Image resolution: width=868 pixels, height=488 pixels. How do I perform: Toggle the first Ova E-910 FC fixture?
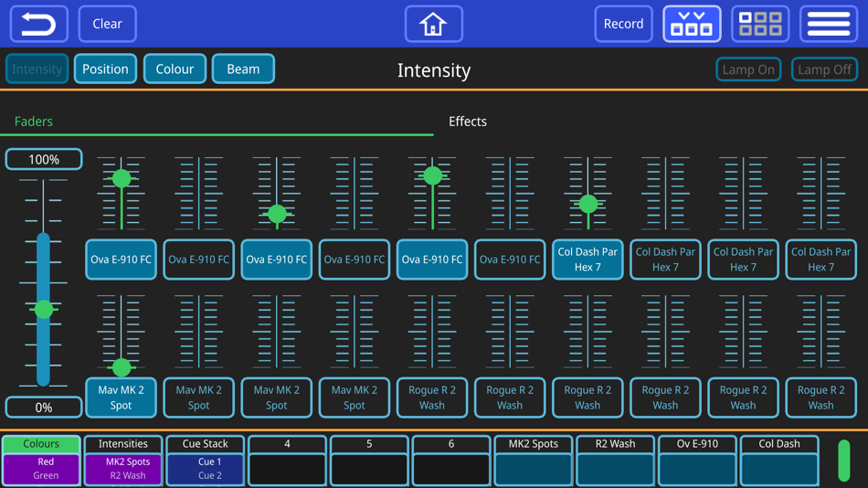(x=121, y=260)
